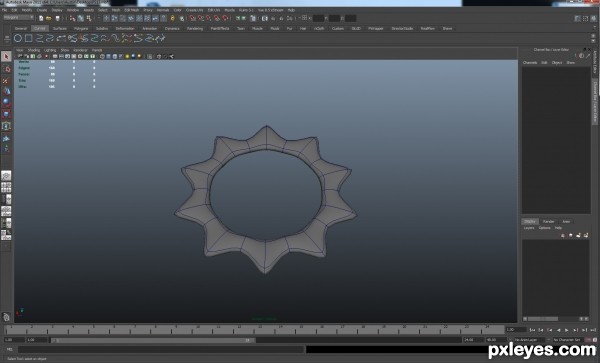Open the File menu

click(x=4, y=10)
